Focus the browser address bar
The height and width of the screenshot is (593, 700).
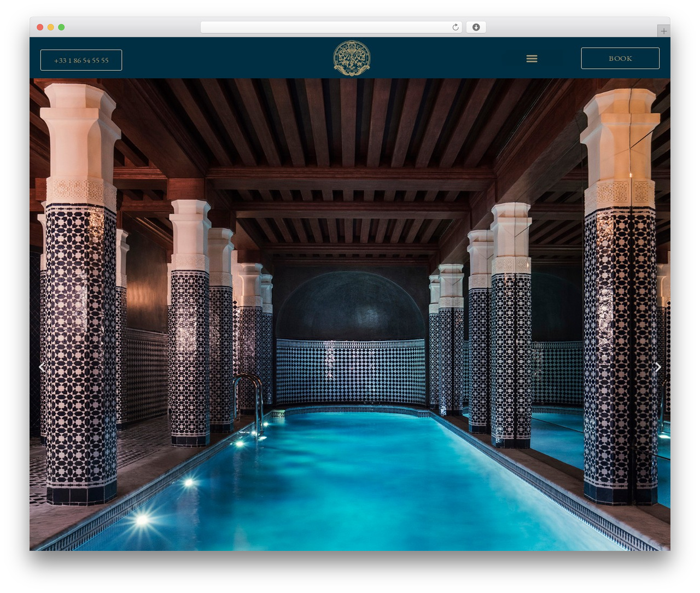tap(331, 27)
